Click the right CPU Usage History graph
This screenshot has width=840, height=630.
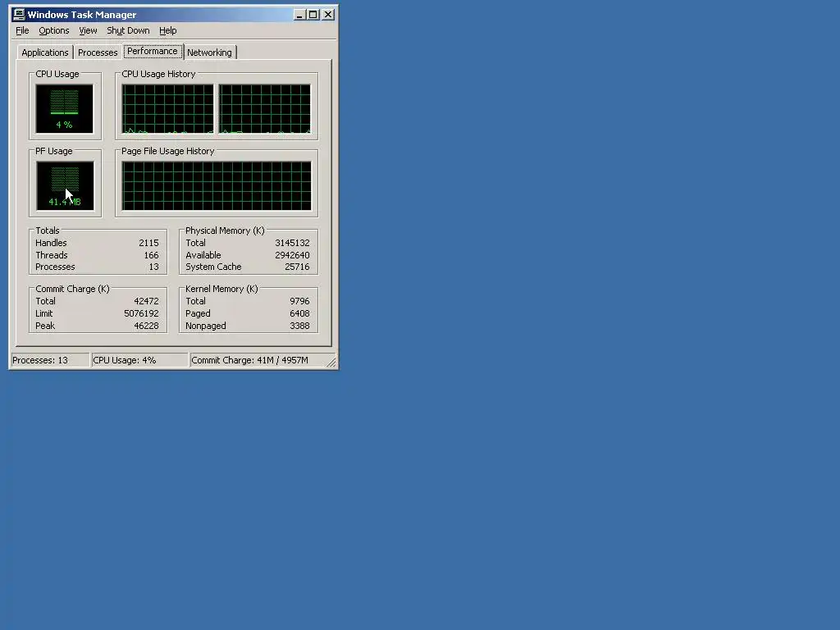click(265, 109)
